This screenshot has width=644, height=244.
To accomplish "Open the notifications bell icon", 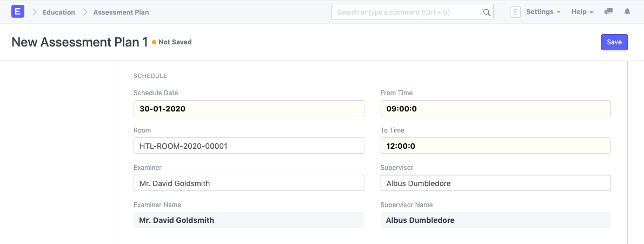I will tap(627, 12).
